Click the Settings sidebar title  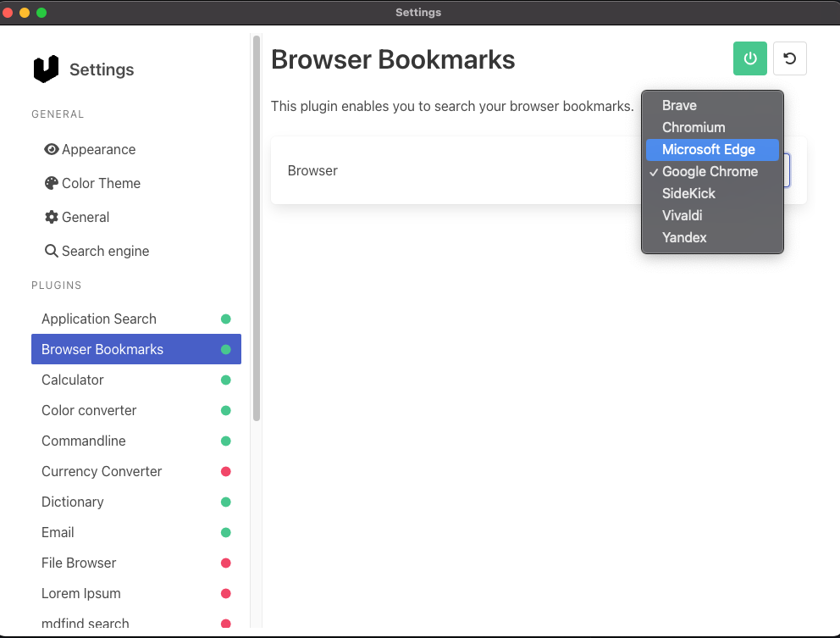pyautogui.click(x=102, y=69)
